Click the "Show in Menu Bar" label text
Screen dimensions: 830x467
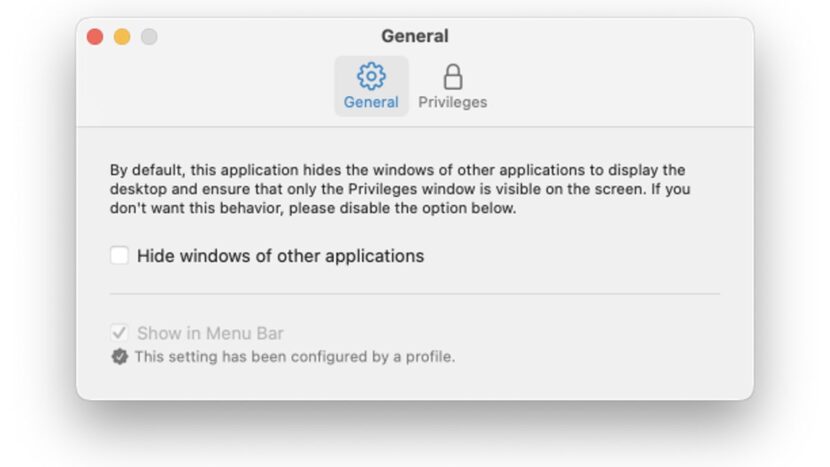click(210, 333)
